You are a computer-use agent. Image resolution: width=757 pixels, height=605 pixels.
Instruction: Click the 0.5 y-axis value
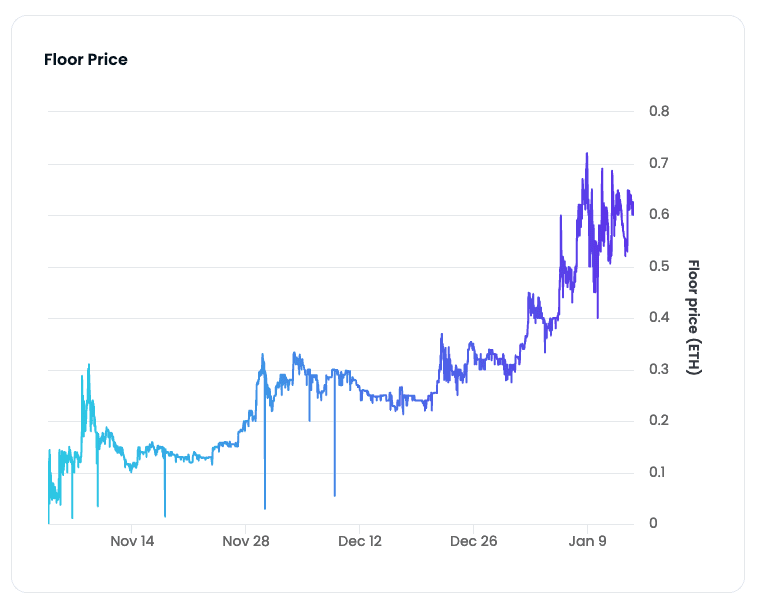(x=659, y=266)
